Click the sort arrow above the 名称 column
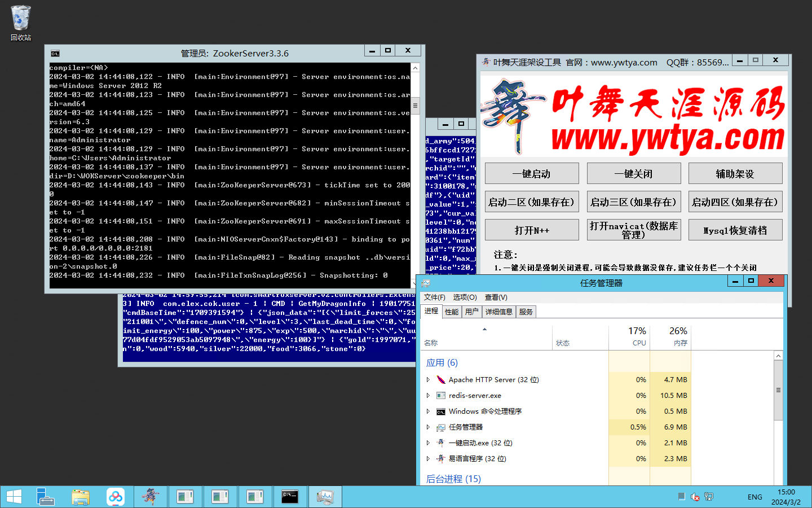Screen dimensions: 812x508 (x=484, y=329)
